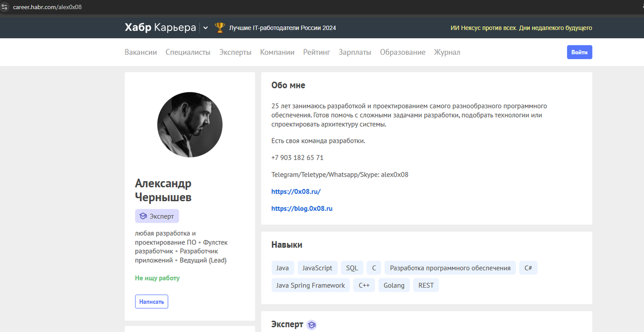This screenshot has height=332, width=644.
Task: Select the Golang skill tag
Action: click(394, 285)
